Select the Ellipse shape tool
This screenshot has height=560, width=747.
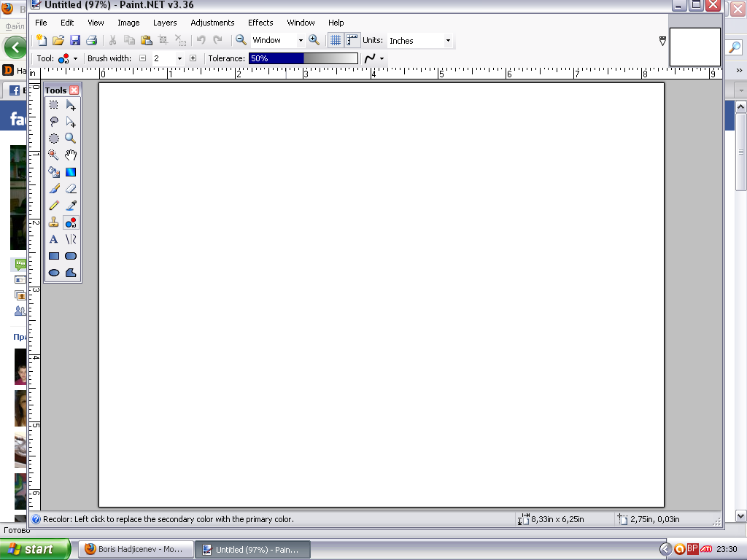(54, 273)
